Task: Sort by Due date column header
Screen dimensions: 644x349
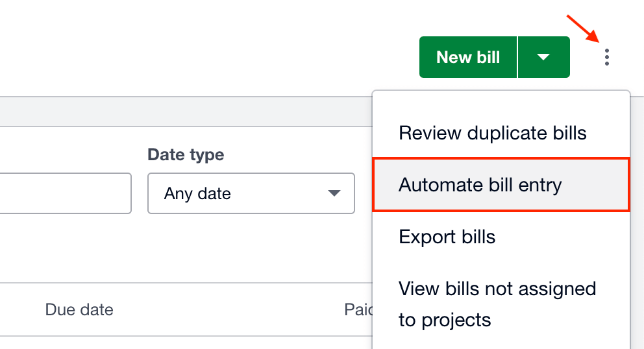Action: pyautogui.click(x=79, y=309)
